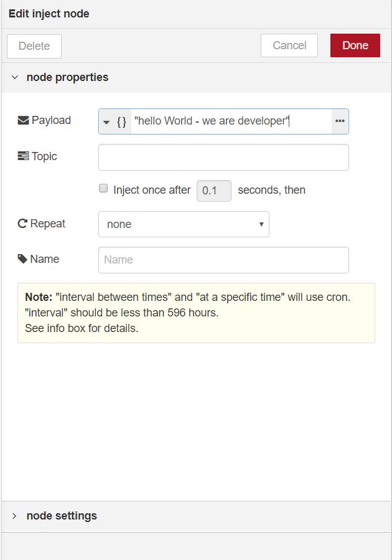Enable the Inject once after checkbox
Viewport: 392px width, 560px height.
tap(104, 189)
